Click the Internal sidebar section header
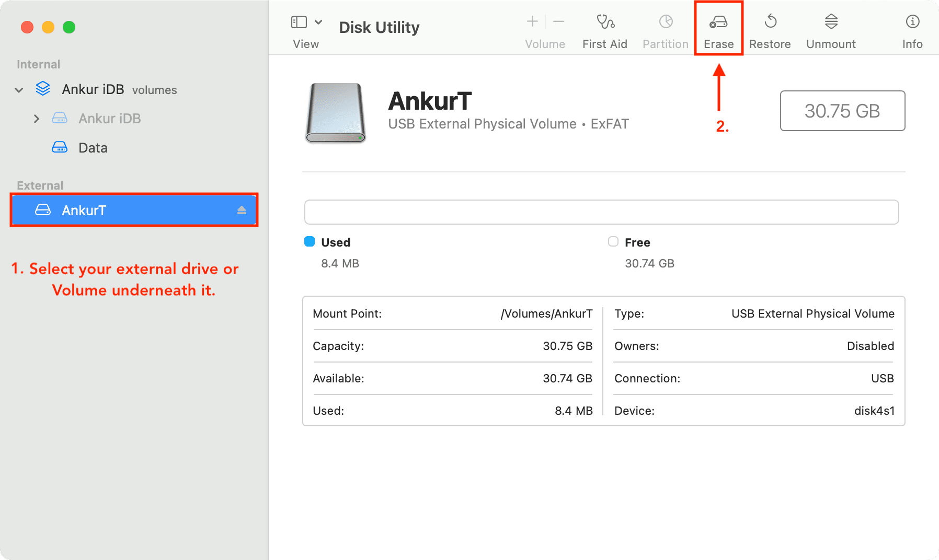This screenshot has width=939, height=560. (38, 64)
